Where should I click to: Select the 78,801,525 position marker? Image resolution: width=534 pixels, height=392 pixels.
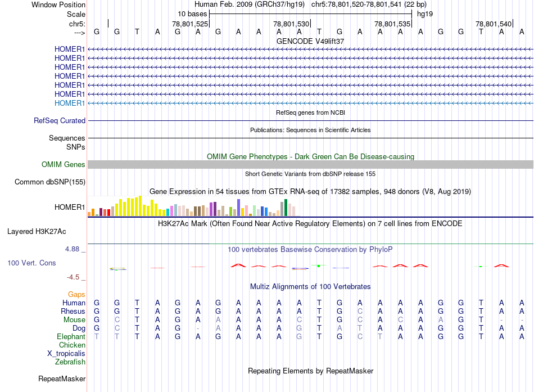(190, 24)
